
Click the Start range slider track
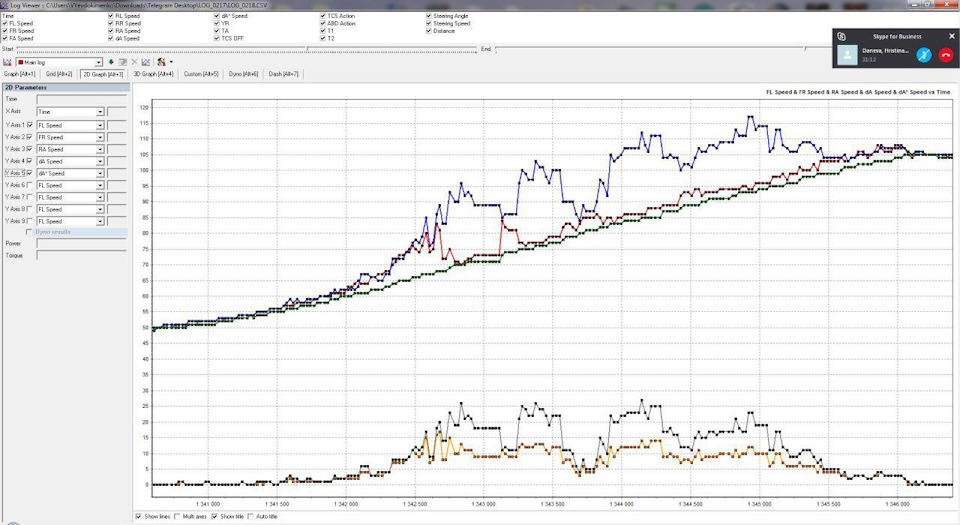pyautogui.click(x=245, y=49)
